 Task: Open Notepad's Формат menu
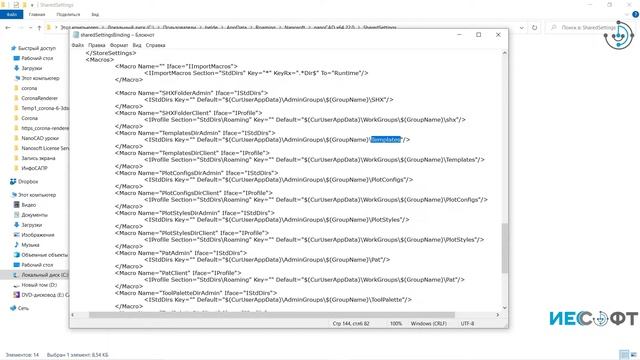tap(119, 45)
